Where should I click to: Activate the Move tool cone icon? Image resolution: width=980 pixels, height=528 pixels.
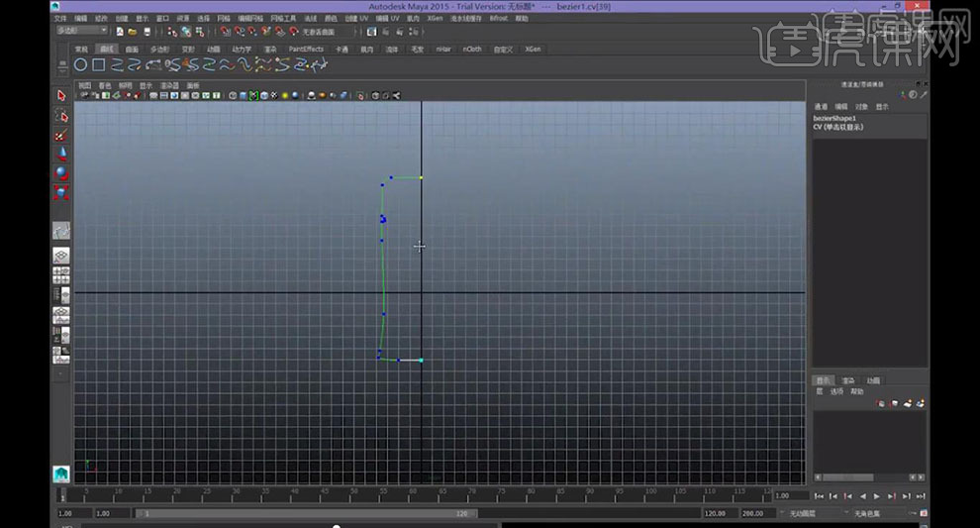(x=61, y=154)
